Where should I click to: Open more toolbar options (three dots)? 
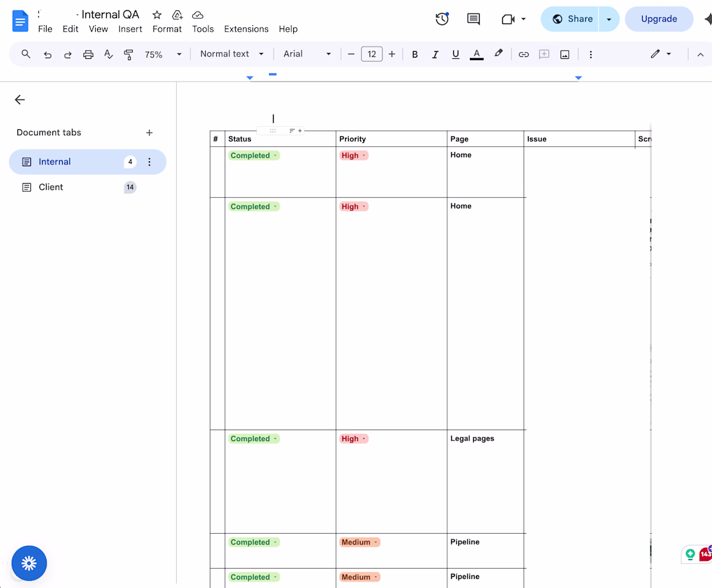590,54
